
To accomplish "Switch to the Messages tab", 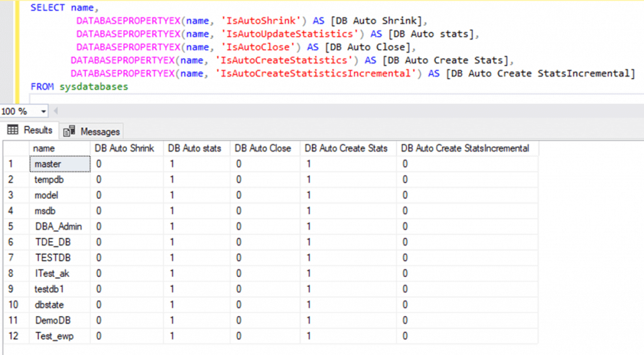I will (99, 132).
